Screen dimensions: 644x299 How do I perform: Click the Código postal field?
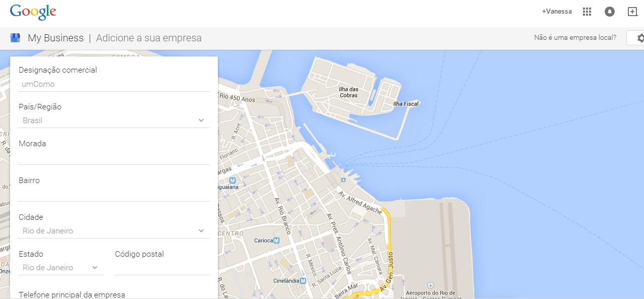(162, 268)
